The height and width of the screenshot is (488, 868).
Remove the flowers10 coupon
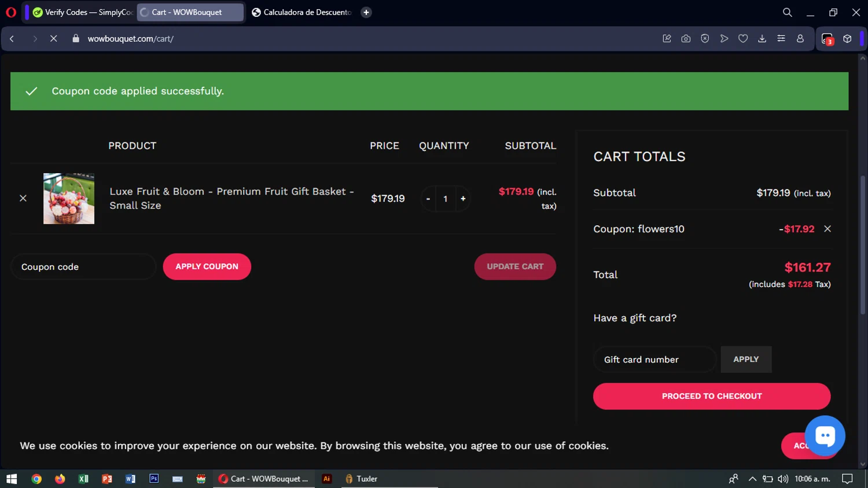point(827,229)
